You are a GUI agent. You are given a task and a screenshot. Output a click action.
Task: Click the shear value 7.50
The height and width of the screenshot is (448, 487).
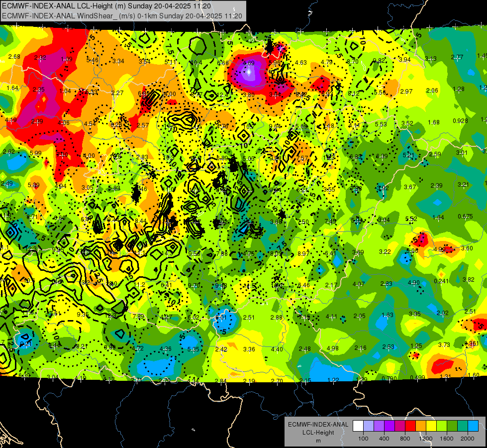pos(303,222)
